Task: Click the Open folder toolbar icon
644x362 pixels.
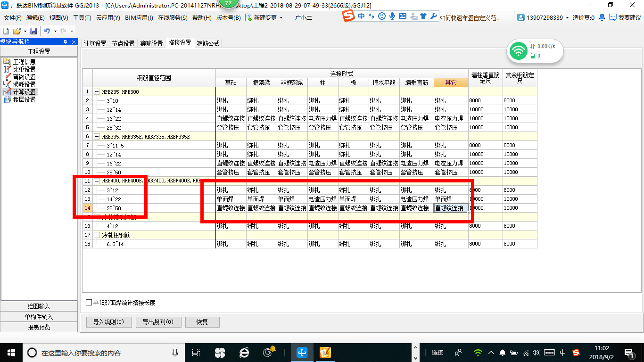Action: [17, 31]
